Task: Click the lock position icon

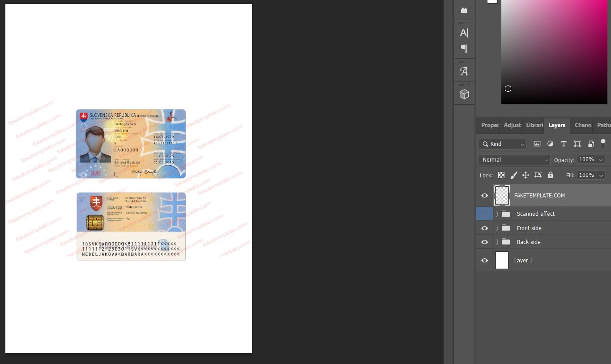Action: (x=526, y=175)
